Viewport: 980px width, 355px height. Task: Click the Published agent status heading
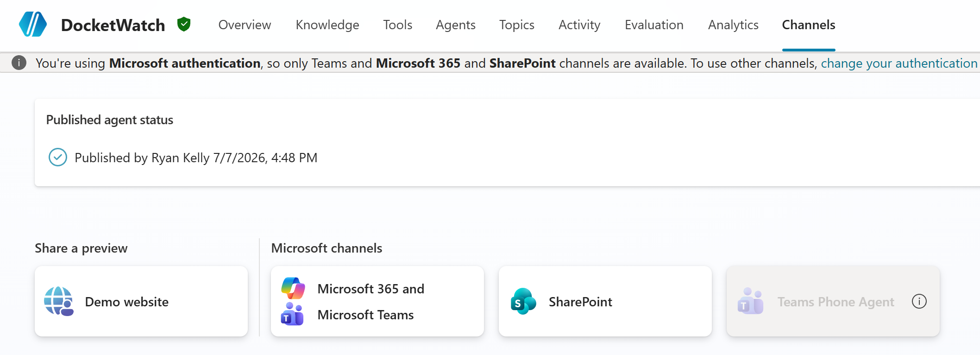[110, 120]
